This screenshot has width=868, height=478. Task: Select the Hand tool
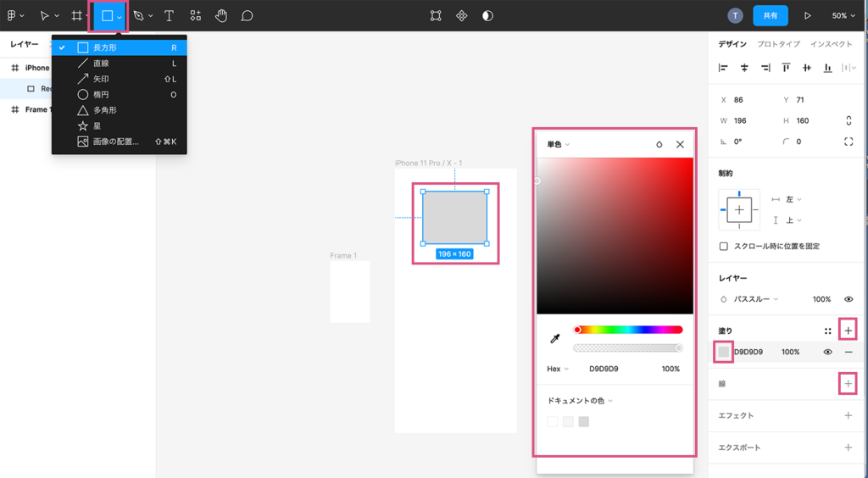(x=221, y=15)
